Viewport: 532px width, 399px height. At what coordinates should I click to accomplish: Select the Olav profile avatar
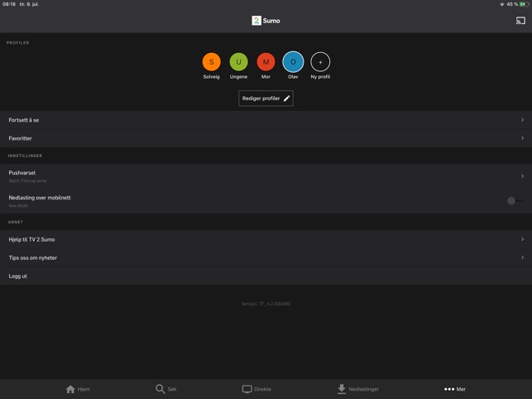point(293,62)
